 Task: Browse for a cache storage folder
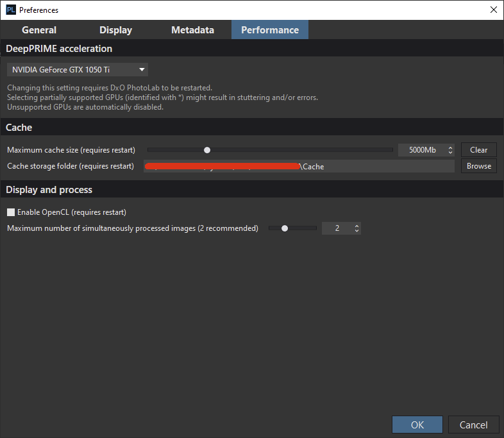[x=478, y=166]
